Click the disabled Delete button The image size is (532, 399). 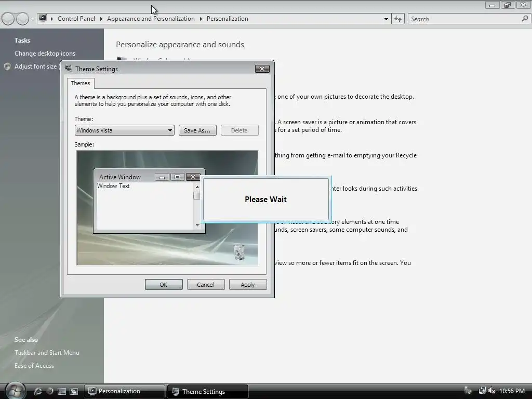[x=240, y=130]
